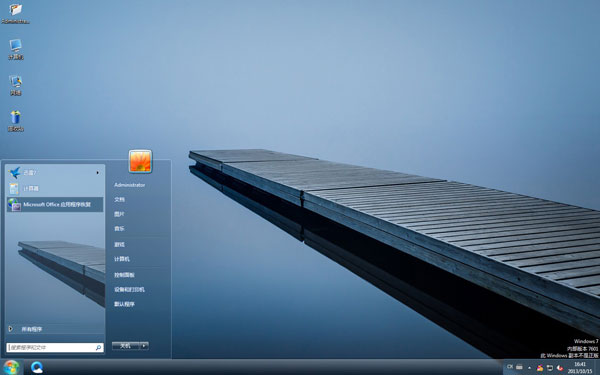600x375 pixels.
Task: Select the Network (网络) desktop icon
Action: tap(16, 85)
